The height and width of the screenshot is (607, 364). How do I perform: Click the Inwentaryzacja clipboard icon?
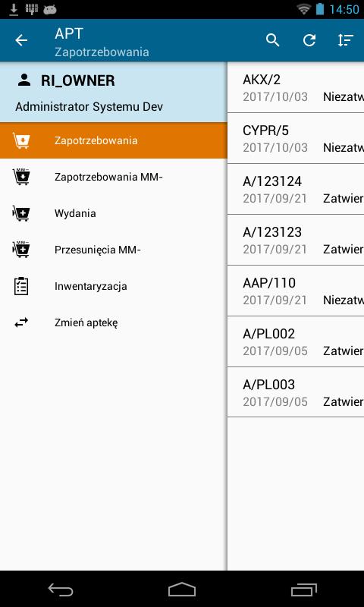[21, 287]
